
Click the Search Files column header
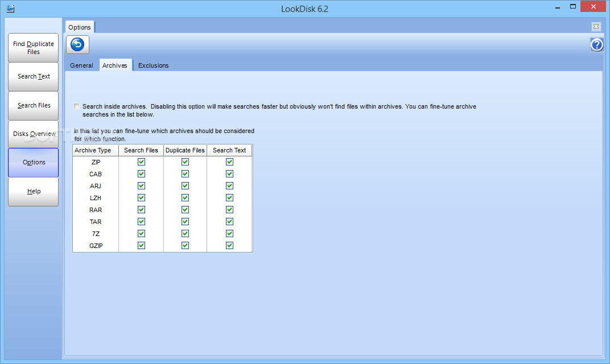click(141, 150)
